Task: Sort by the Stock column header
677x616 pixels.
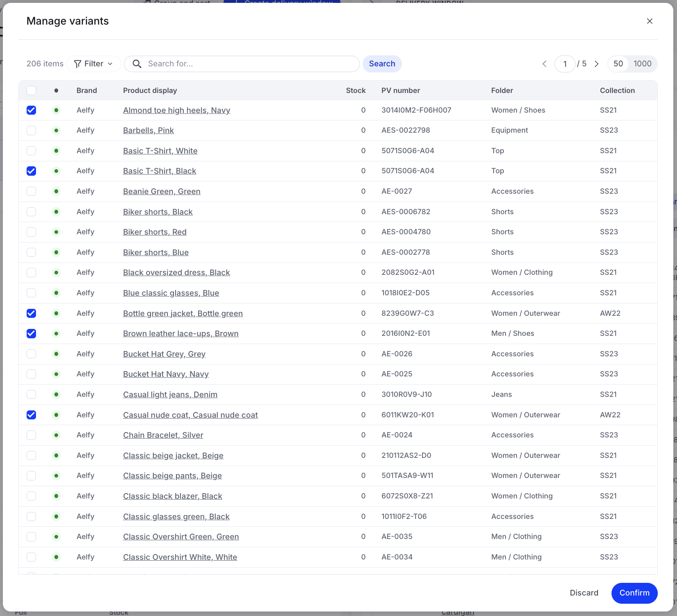Action: (x=355, y=91)
